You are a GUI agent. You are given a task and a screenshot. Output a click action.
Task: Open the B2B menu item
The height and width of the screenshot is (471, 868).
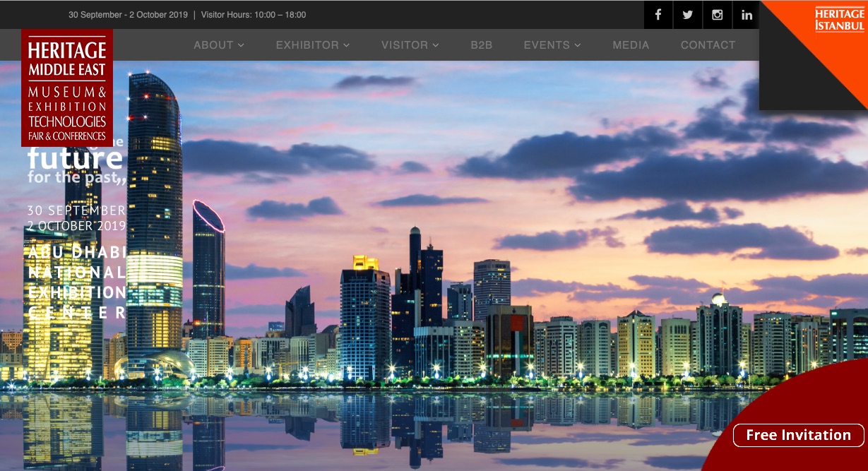[x=482, y=44]
